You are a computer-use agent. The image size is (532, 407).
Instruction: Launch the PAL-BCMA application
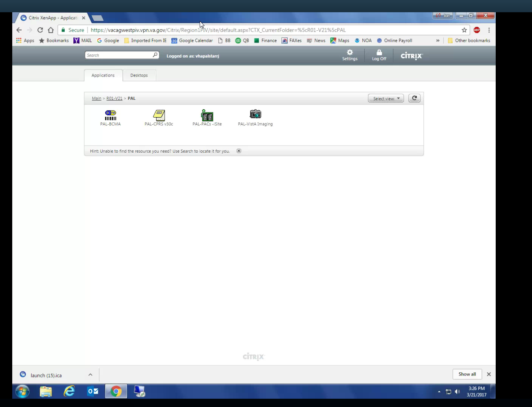111,118
